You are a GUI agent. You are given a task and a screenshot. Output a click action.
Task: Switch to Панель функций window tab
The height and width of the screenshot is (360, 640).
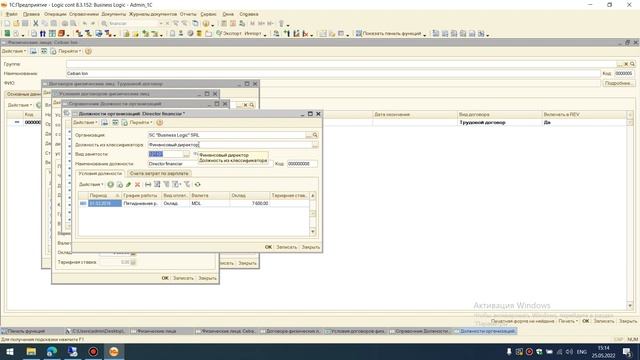[32, 331]
